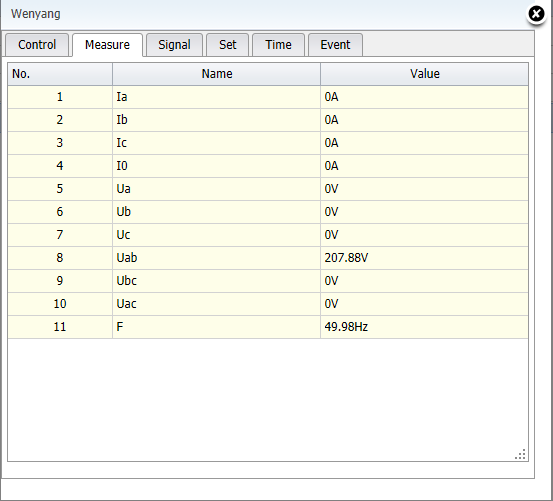Select the Ia measurement row
The height and width of the screenshot is (501, 553).
tap(268, 97)
